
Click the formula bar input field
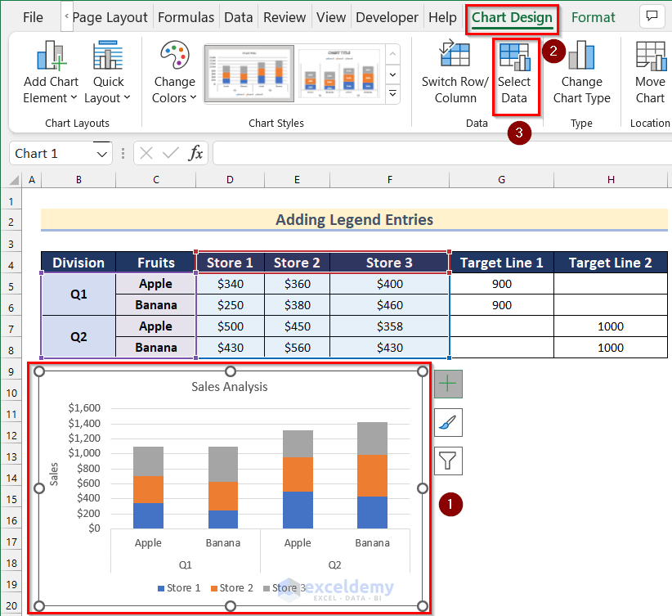441,153
